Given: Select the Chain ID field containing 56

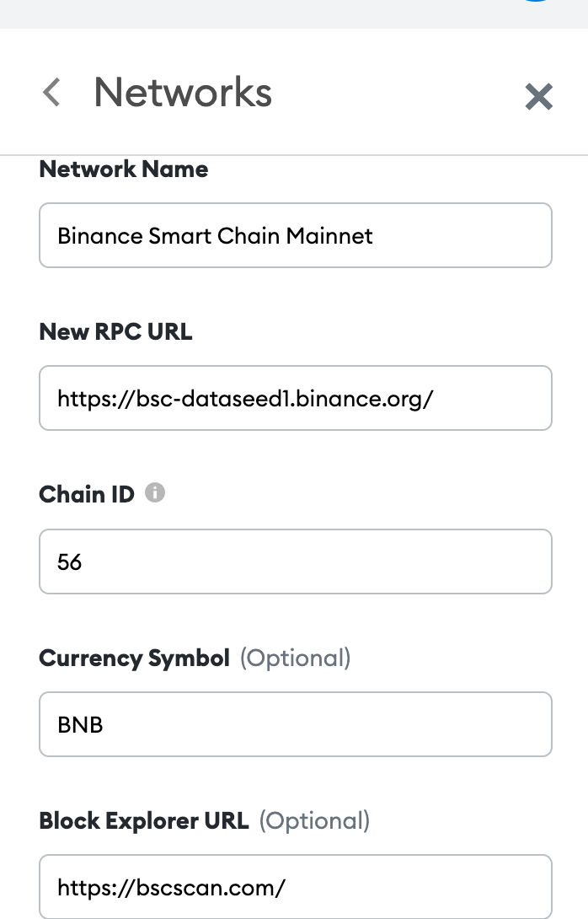Looking at the screenshot, I should [295, 562].
